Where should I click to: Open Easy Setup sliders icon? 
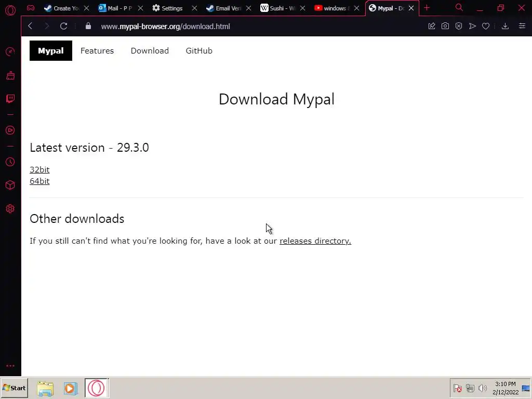[522, 26]
